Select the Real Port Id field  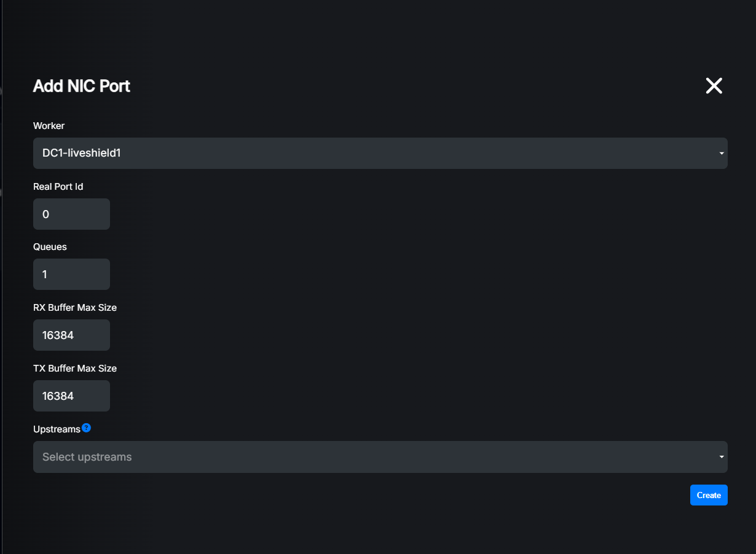coord(71,214)
